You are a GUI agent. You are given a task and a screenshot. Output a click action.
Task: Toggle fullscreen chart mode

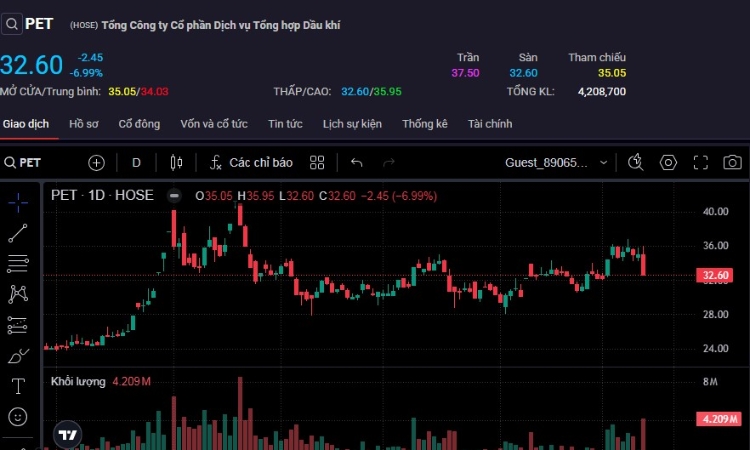click(x=701, y=162)
